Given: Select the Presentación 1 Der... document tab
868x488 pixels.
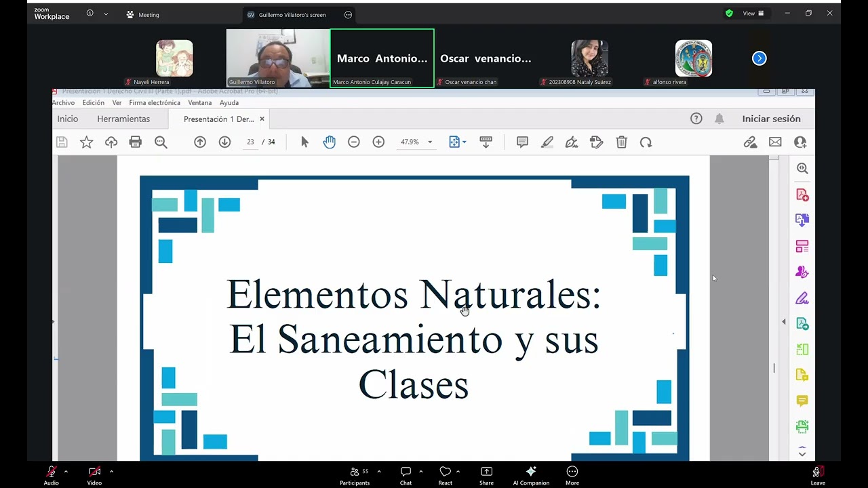Looking at the screenshot, I should 218,119.
